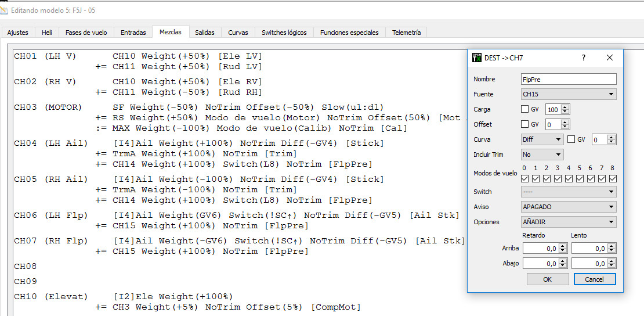Open the Fuente CH15 dropdown
644x316 pixels.
(x=569, y=94)
